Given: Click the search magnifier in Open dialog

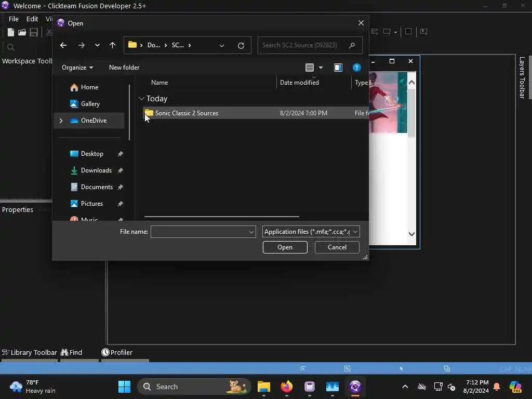Looking at the screenshot, I should point(352,45).
